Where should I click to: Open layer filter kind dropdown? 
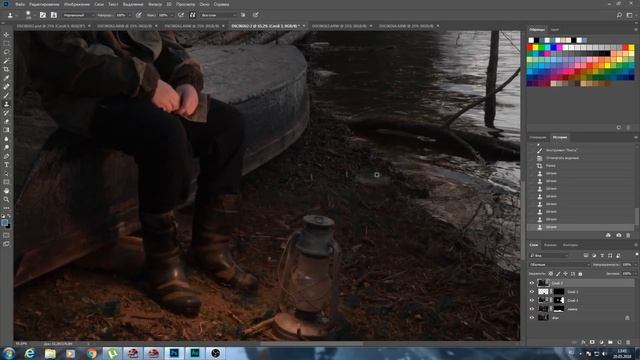click(x=549, y=256)
